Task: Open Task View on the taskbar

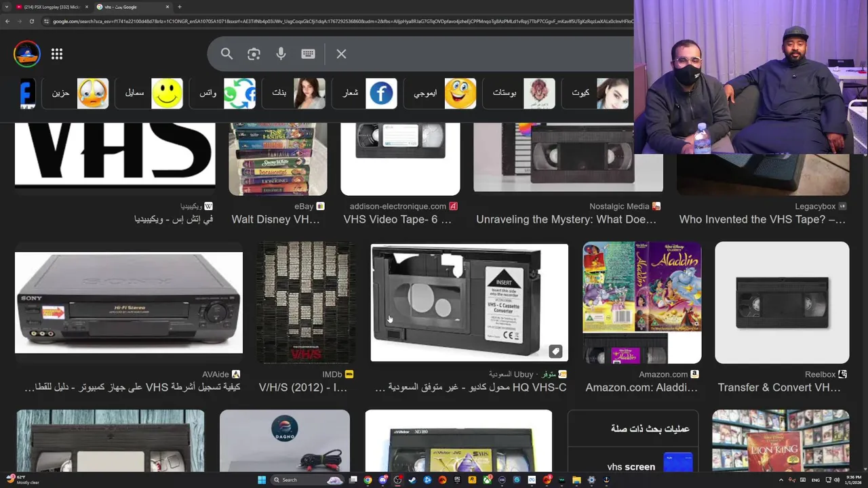Action: pyautogui.click(x=353, y=480)
